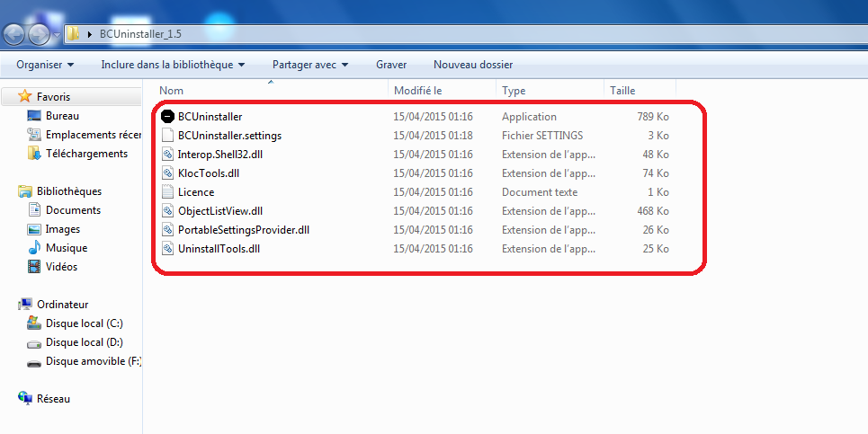Open the Vidéos library label
The width and height of the screenshot is (868, 434).
(61, 267)
